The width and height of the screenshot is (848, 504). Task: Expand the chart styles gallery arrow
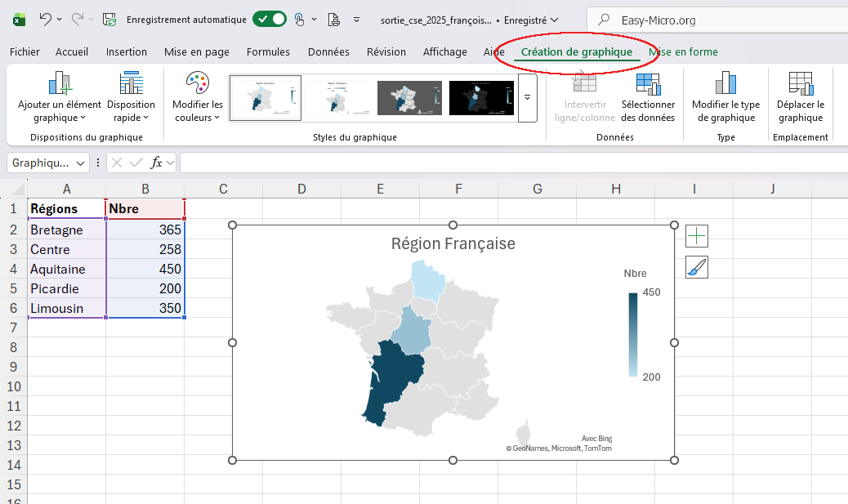point(527,97)
